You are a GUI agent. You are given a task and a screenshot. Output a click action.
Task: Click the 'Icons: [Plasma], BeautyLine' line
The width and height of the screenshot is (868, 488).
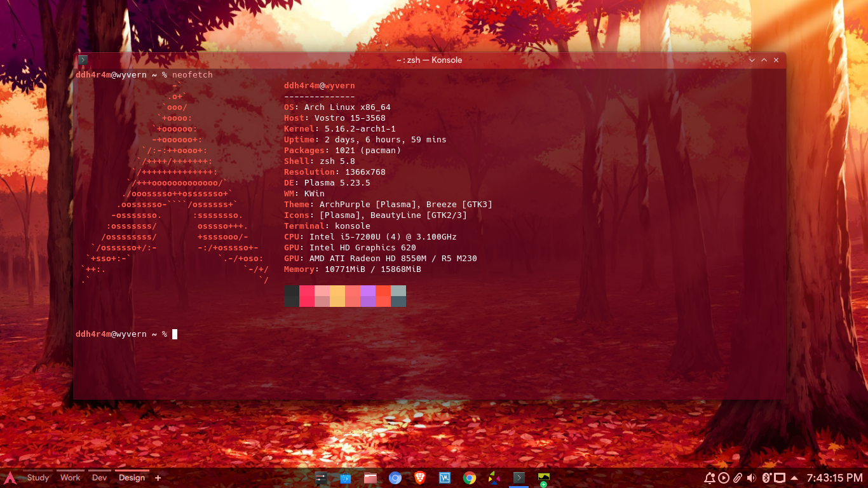coord(376,215)
